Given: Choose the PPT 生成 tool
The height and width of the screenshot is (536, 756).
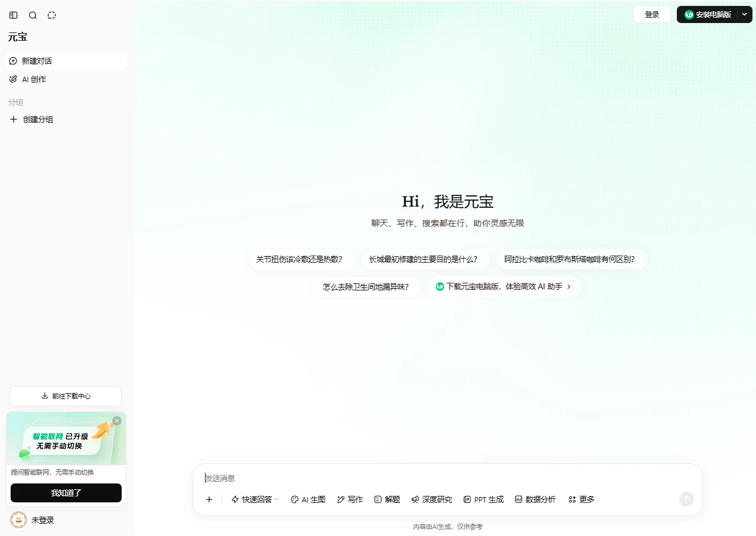Looking at the screenshot, I should pyautogui.click(x=484, y=499).
